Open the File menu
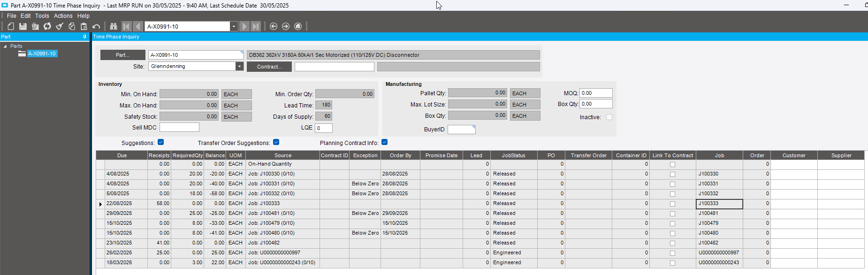Screen dimensions: 868x275 click(x=12, y=15)
